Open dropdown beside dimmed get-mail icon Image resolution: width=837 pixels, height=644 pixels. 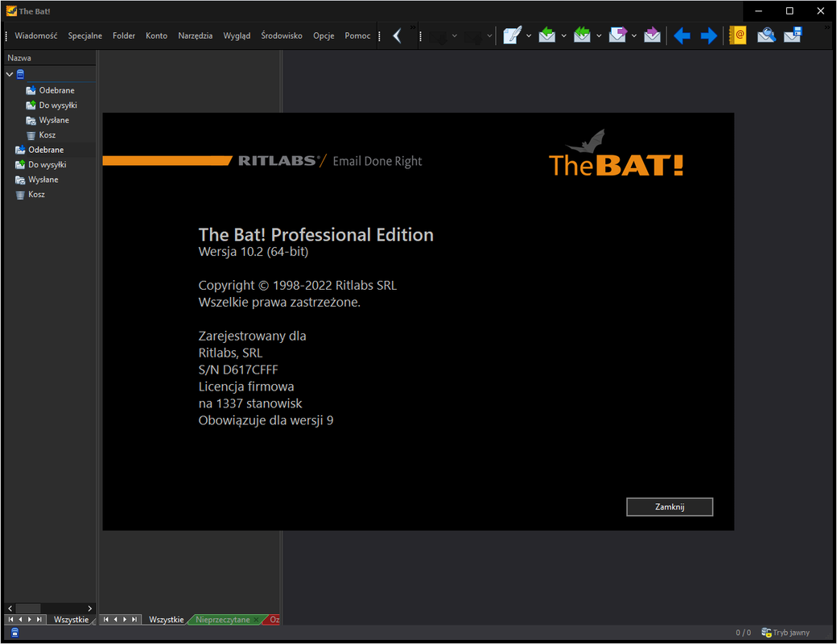tap(455, 35)
